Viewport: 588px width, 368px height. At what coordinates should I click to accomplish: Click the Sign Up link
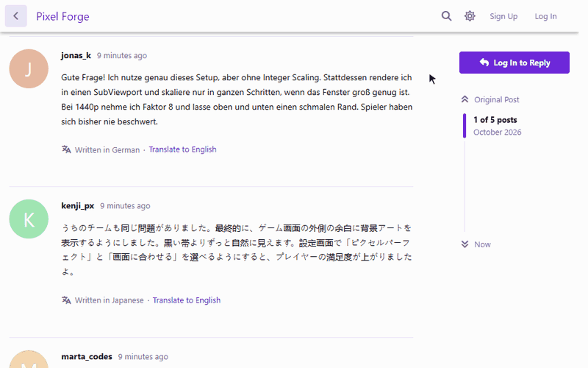[503, 16]
